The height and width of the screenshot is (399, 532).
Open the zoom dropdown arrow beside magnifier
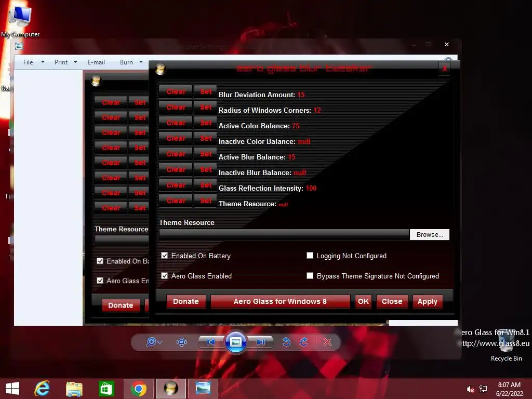click(x=160, y=342)
